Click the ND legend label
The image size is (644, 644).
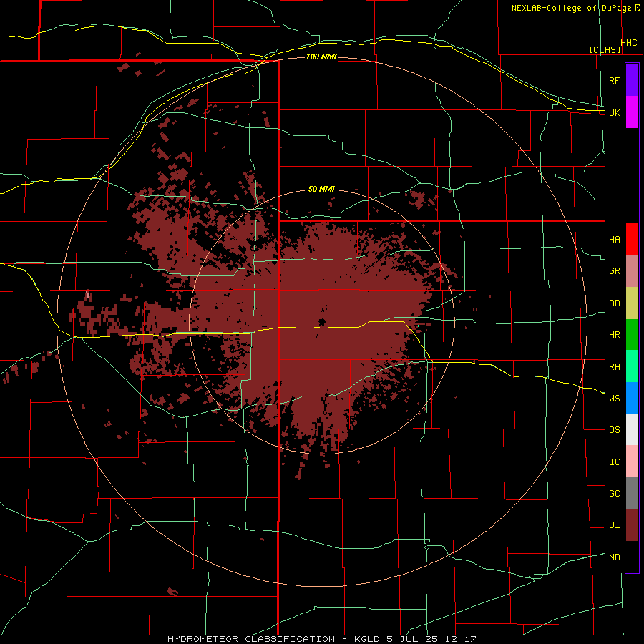[614, 557]
